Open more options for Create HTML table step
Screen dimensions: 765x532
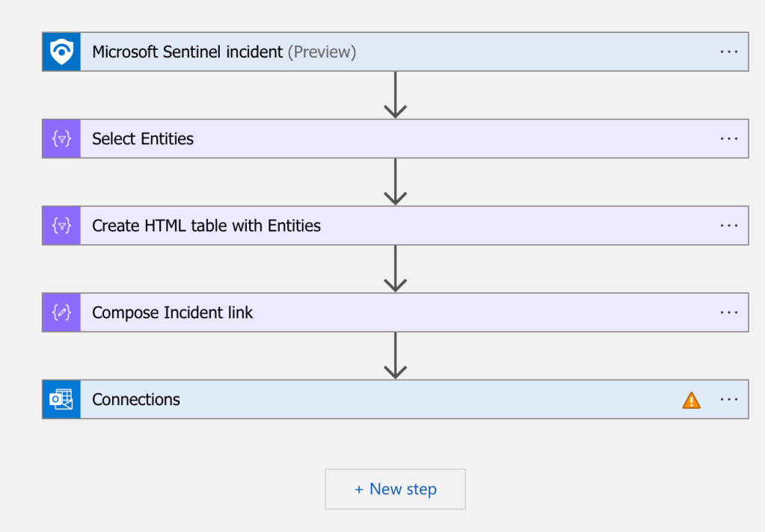(x=729, y=226)
